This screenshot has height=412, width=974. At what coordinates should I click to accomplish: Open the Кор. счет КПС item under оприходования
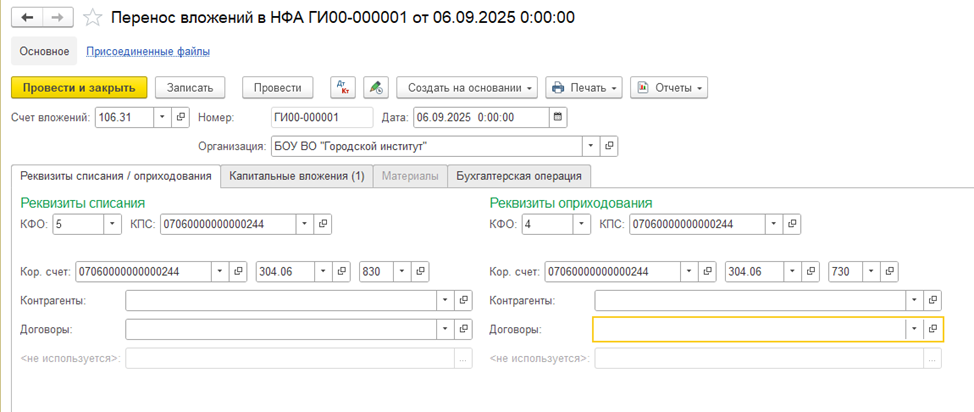708,272
